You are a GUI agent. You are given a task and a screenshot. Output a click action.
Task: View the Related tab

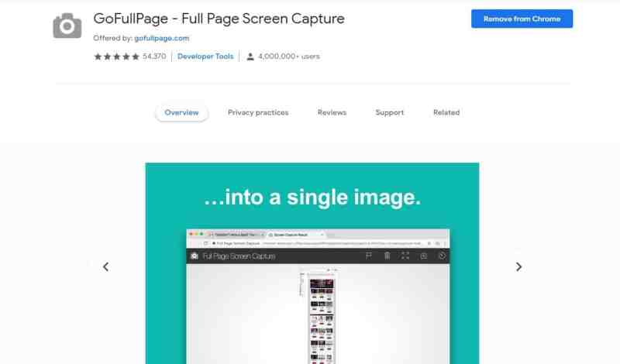pyautogui.click(x=446, y=112)
